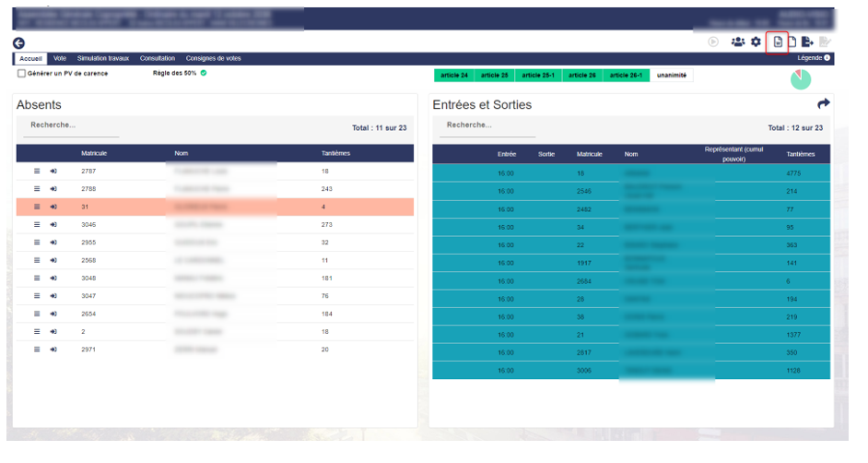
Task: Click the document export arrow icon
Action: 807,42
